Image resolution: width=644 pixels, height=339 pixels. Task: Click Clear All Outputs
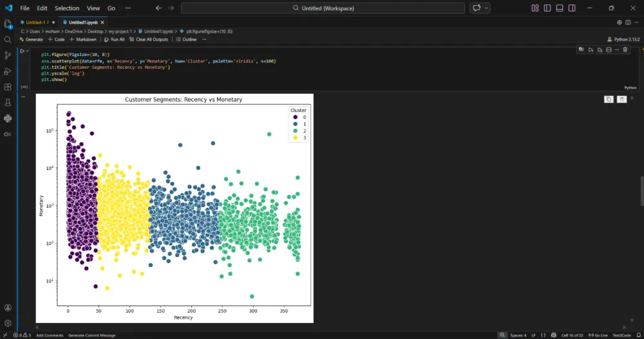pyautogui.click(x=149, y=39)
